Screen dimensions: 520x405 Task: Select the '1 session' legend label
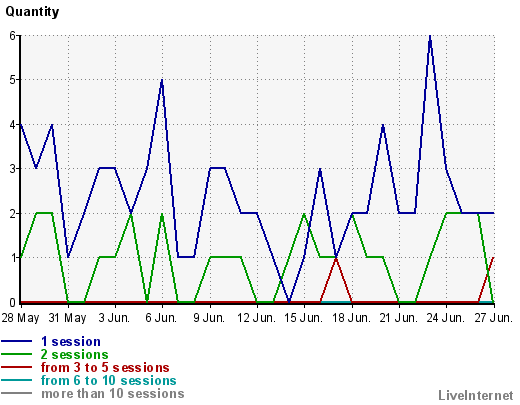click(x=71, y=342)
